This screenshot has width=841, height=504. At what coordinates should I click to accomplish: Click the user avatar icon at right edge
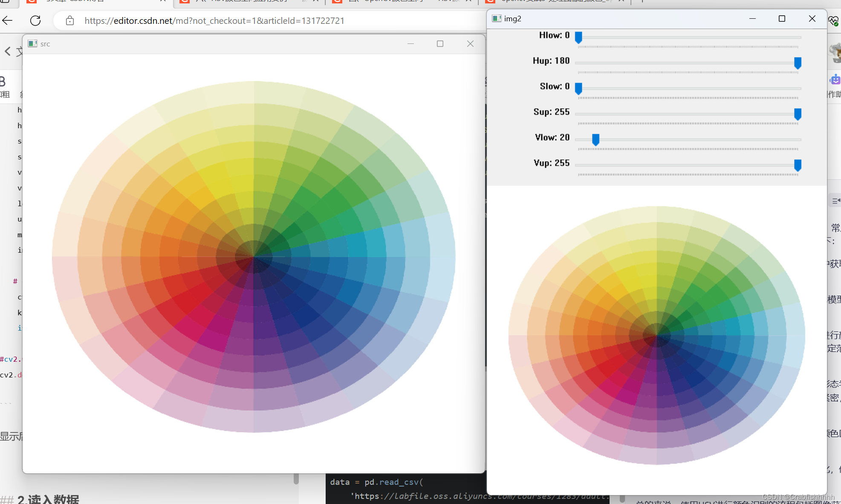(835, 53)
